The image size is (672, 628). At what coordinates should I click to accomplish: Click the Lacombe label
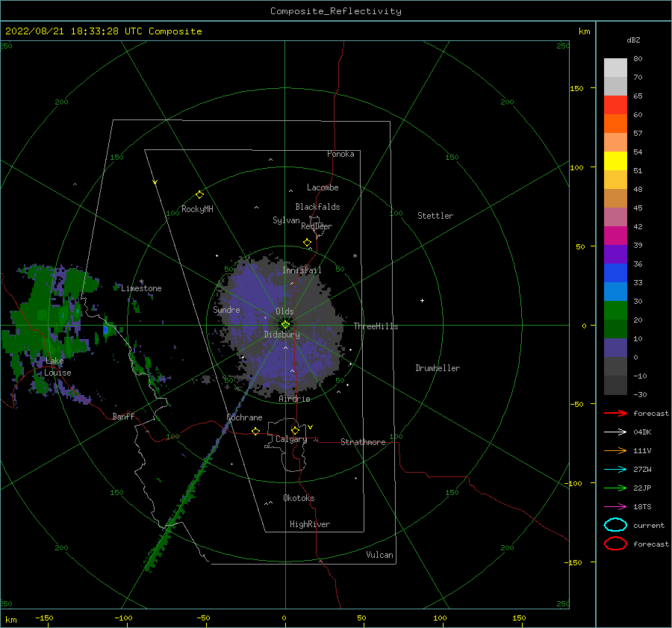(323, 187)
